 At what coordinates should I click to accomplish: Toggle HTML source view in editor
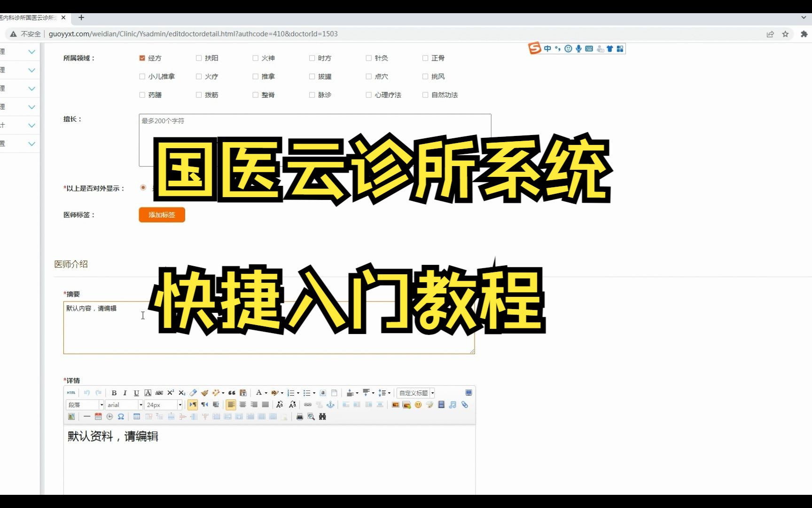pyautogui.click(x=71, y=393)
